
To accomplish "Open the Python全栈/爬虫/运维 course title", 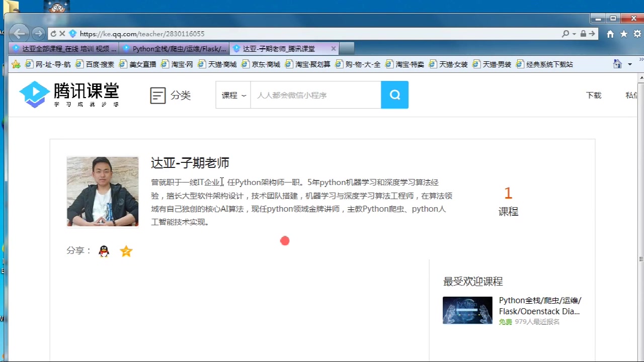I will click(540, 306).
